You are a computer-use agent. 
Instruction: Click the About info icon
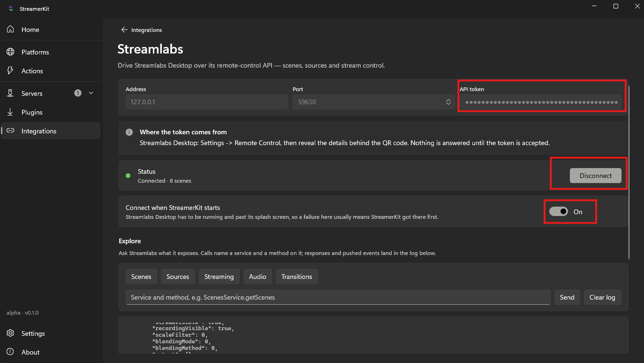click(x=10, y=352)
